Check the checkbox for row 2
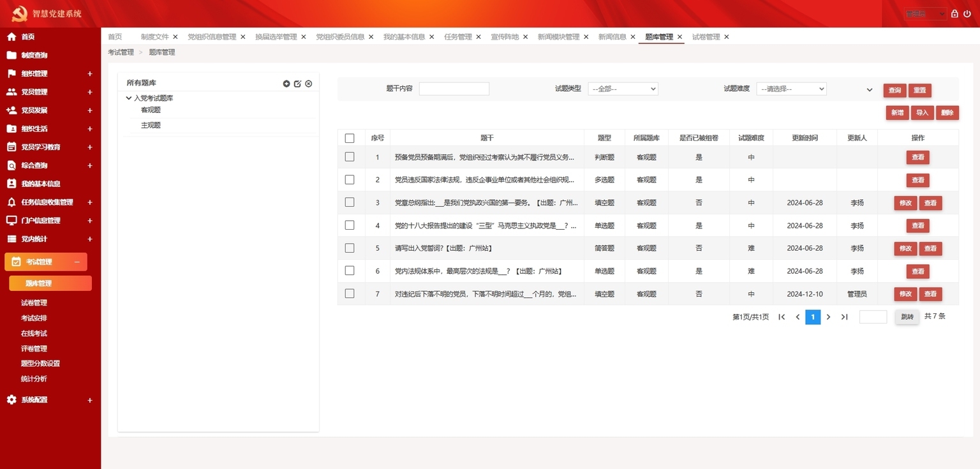Viewport: 980px width, 469px height. pyautogui.click(x=350, y=179)
